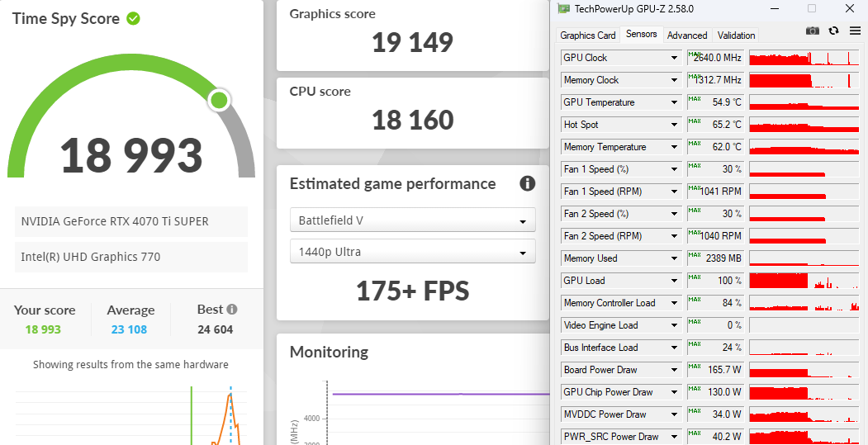The height and width of the screenshot is (445, 868).
Task: Click the score distribution chart
Action: point(131,415)
